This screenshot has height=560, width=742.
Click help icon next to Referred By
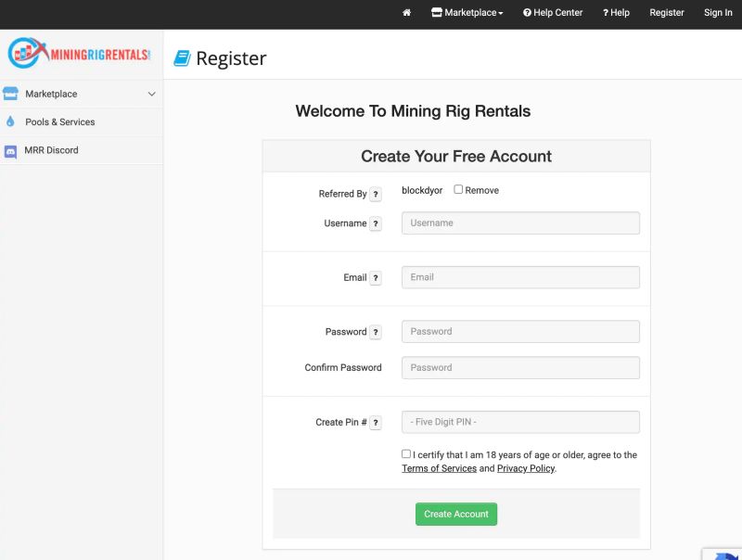pos(376,194)
